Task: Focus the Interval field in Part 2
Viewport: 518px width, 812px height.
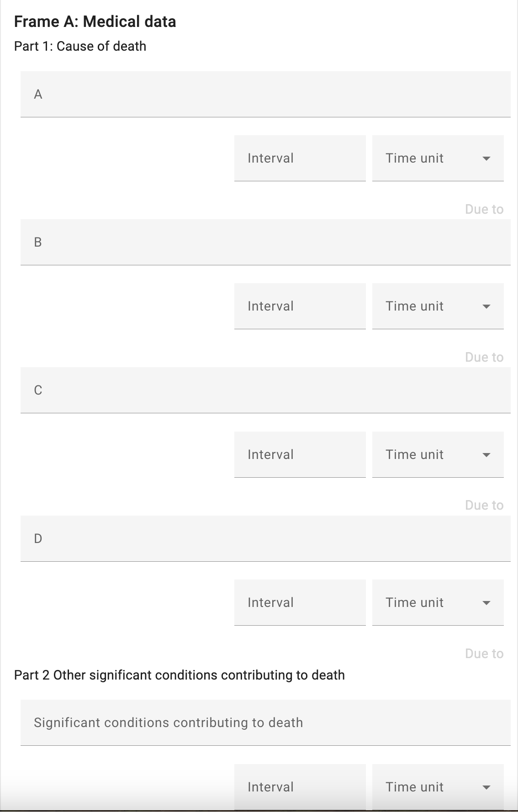Action: [300, 787]
